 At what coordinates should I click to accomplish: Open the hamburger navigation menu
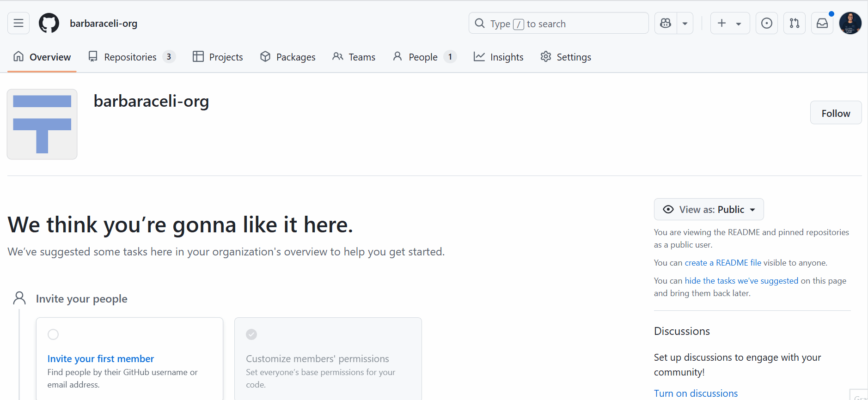[x=18, y=23]
